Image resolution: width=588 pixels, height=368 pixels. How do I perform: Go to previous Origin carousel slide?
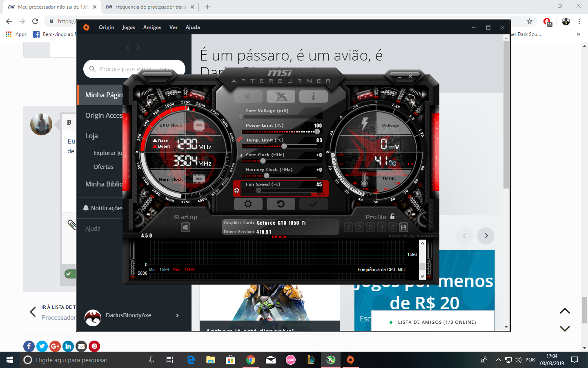click(464, 236)
